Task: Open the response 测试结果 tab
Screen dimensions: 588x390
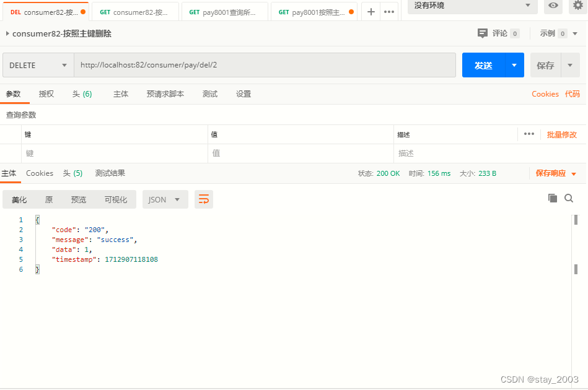Action: (110, 173)
